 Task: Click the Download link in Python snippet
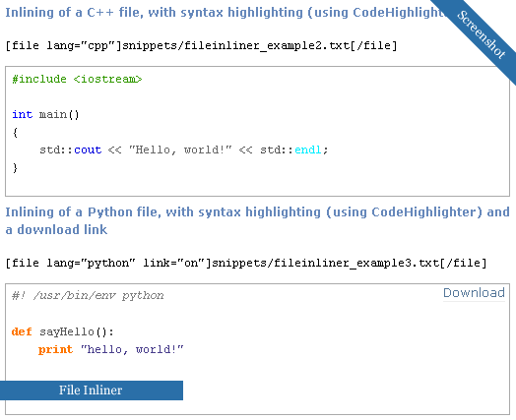[x=474, y=292]
